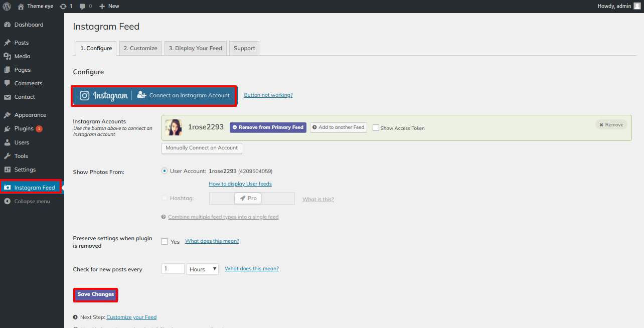This screenshot has height=328, width=644.
Task: Open the Button not working link
Action: [x=268, y=95]
